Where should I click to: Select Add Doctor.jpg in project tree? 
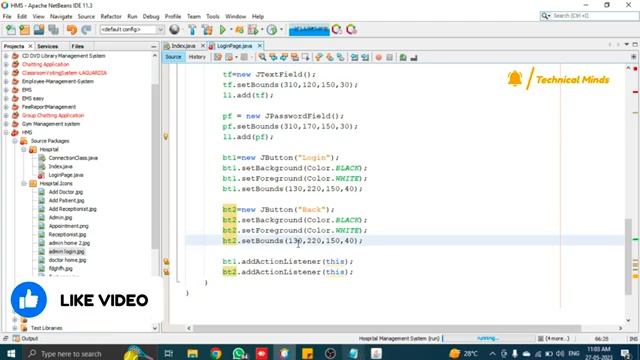[66, 192]
